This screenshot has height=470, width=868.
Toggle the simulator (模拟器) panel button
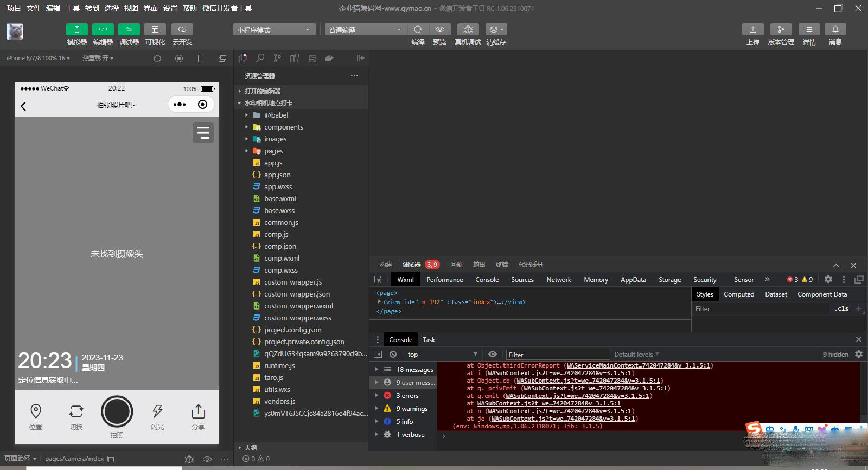(x=77, y=29)
